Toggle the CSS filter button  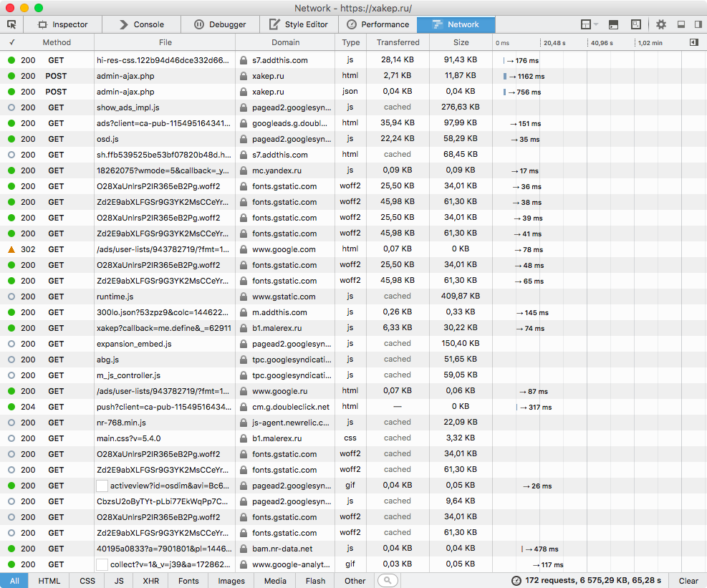[x=87, y=581]
